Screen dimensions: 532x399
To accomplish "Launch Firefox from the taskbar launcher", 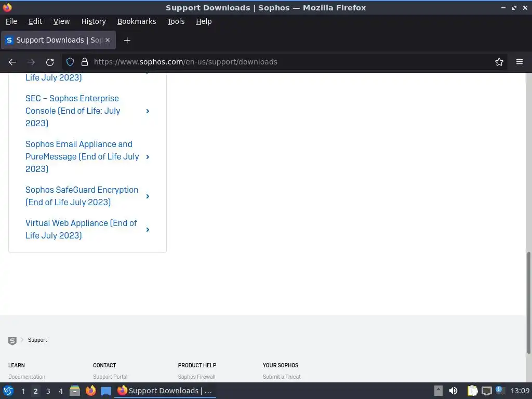I will [90, 391].
